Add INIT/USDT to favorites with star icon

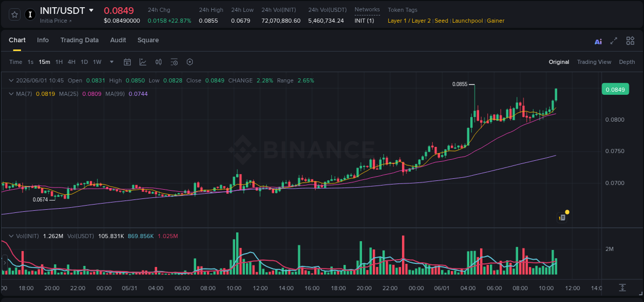pyautogui.click(x=15, y=14)
